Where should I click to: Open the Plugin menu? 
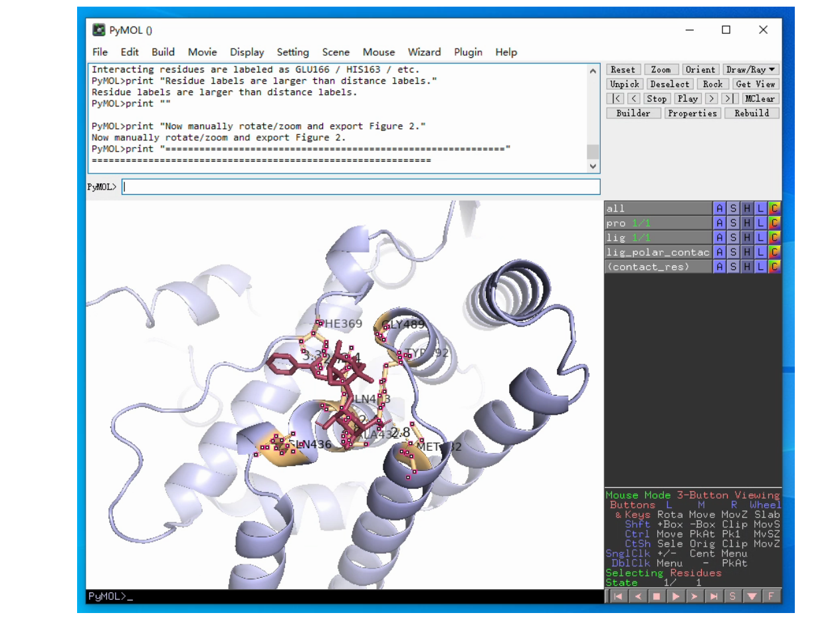pyautogui.click(x=469, y=52)
